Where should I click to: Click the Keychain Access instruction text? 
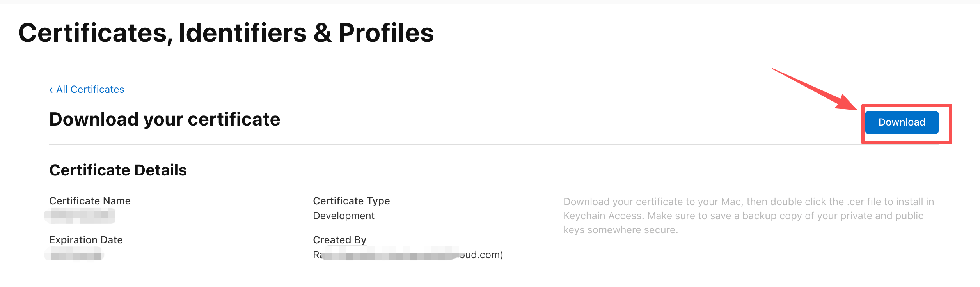[x=743, y=216]
